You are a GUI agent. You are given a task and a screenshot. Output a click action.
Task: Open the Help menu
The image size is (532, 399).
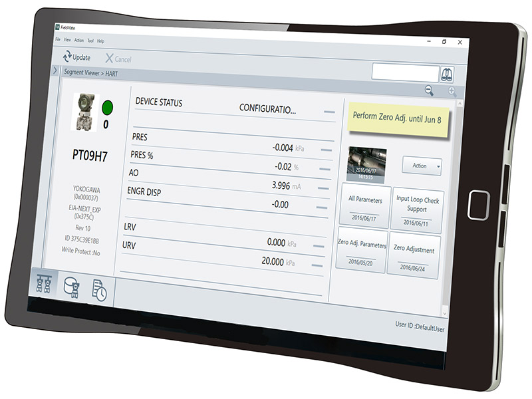pos(100,42)
